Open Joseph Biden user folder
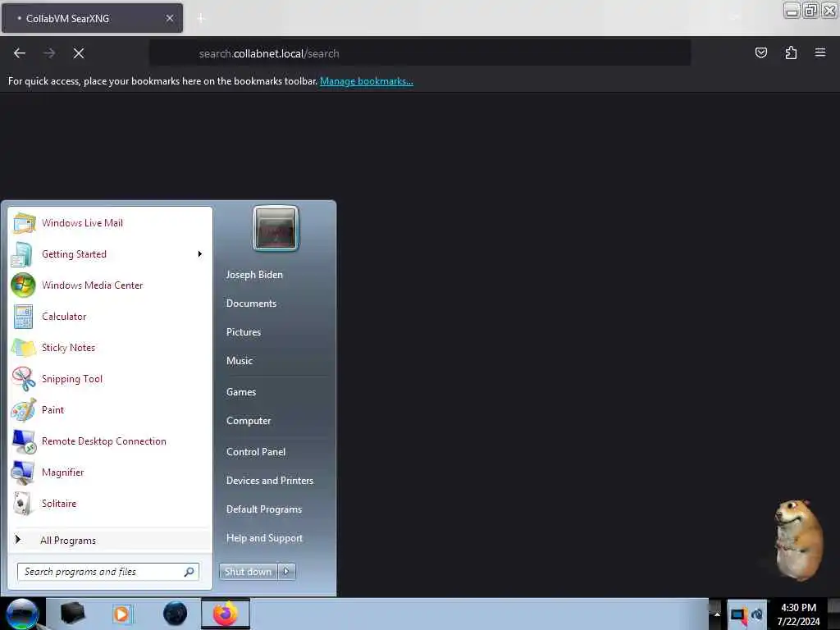This screenshot has height=630, width=840. click(254, 275)
